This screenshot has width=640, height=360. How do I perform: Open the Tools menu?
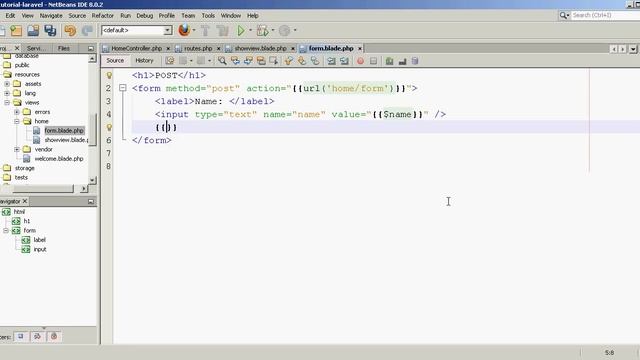[208, 16]
